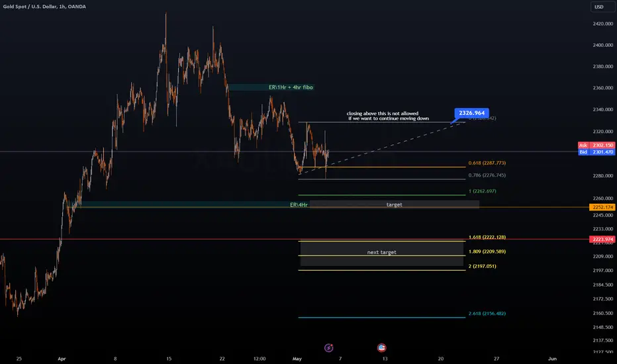This screenshot has width=617, height=364.
Task: Click the '22' date on time axis
Action: click(x=222, y=359)
